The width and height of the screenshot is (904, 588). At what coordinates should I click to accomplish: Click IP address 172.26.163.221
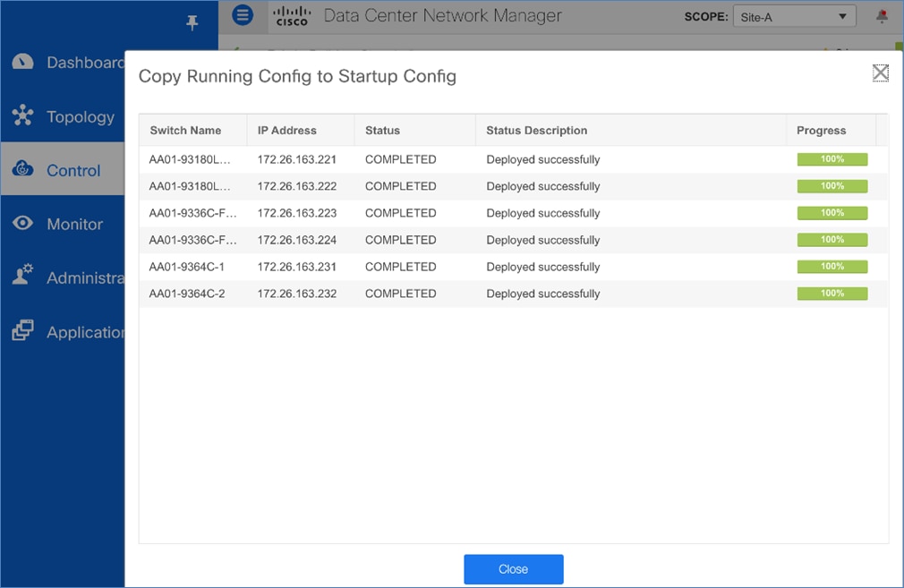click(x=296, y=159)
